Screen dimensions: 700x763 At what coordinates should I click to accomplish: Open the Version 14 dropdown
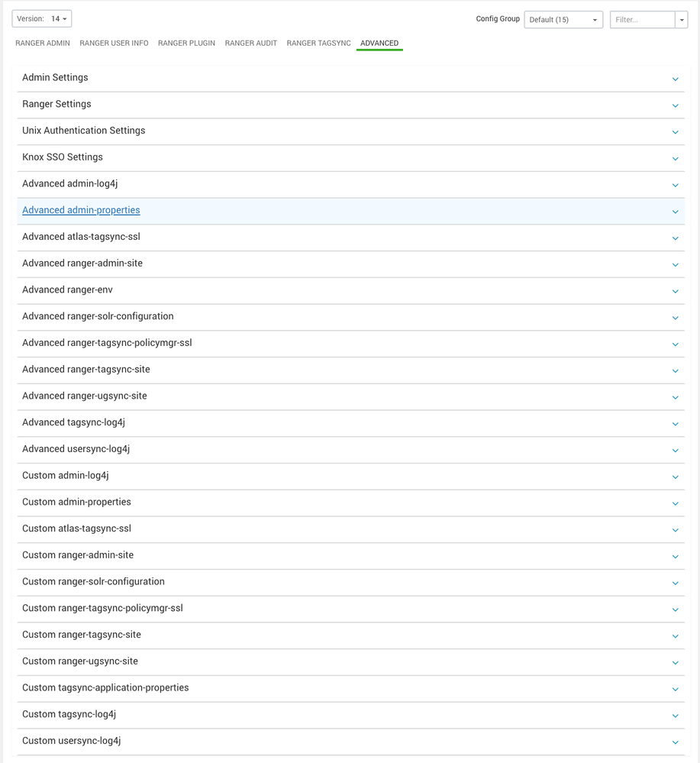[41, 18]
